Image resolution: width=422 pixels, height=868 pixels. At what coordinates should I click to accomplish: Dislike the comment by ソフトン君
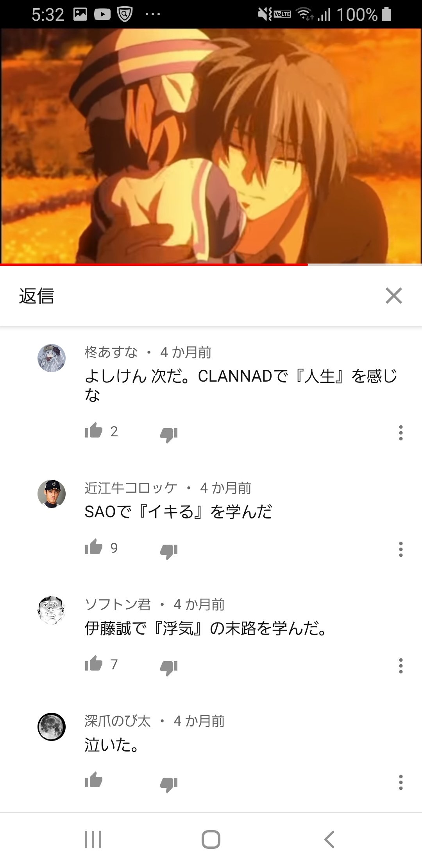[169, 667]
